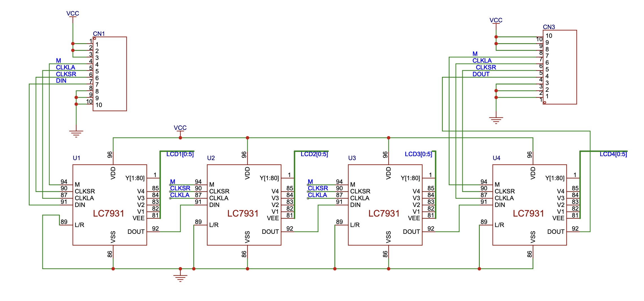Select the CLKLA net label near CN3
This screenshot has height=301, width=644.
[x=482, y=61]
